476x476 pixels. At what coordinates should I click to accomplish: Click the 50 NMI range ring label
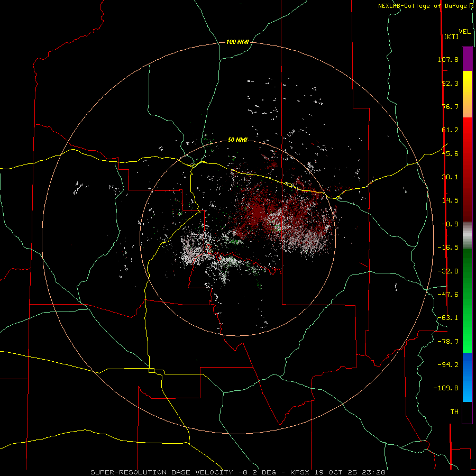coord(237,140)
